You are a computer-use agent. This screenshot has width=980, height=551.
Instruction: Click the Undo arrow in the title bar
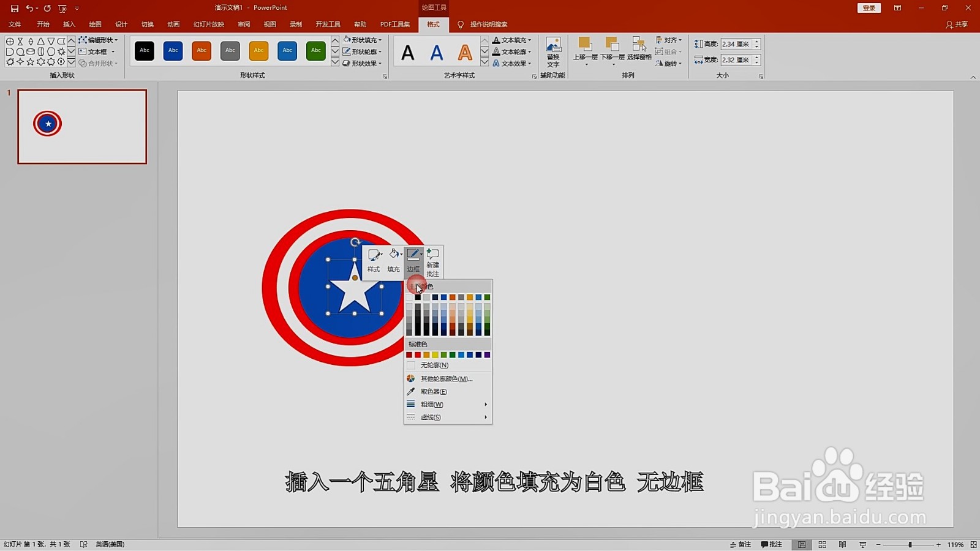pyautogui.click(x=29, y=8)
